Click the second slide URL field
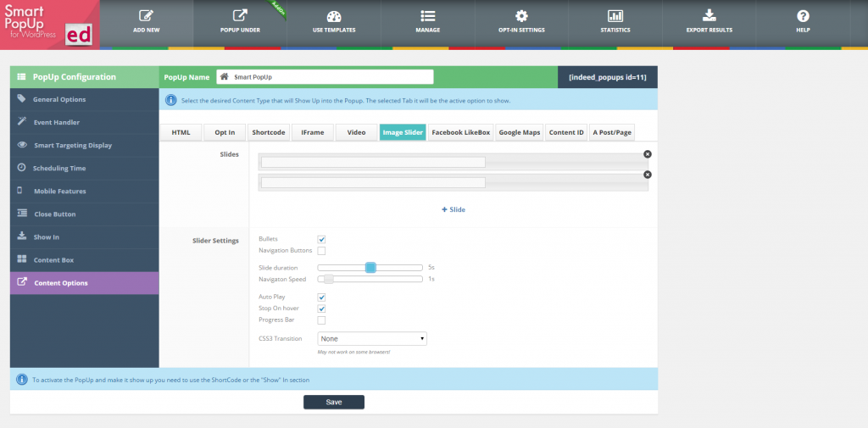This screenshot has width=868, height=428. pos(373,183)
